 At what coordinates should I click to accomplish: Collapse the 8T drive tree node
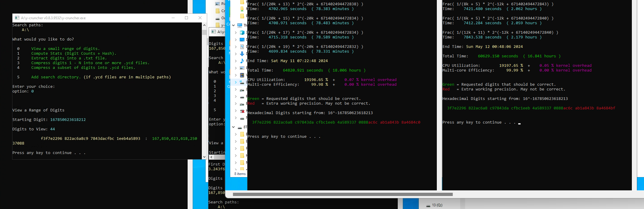(x=234, y=127)
